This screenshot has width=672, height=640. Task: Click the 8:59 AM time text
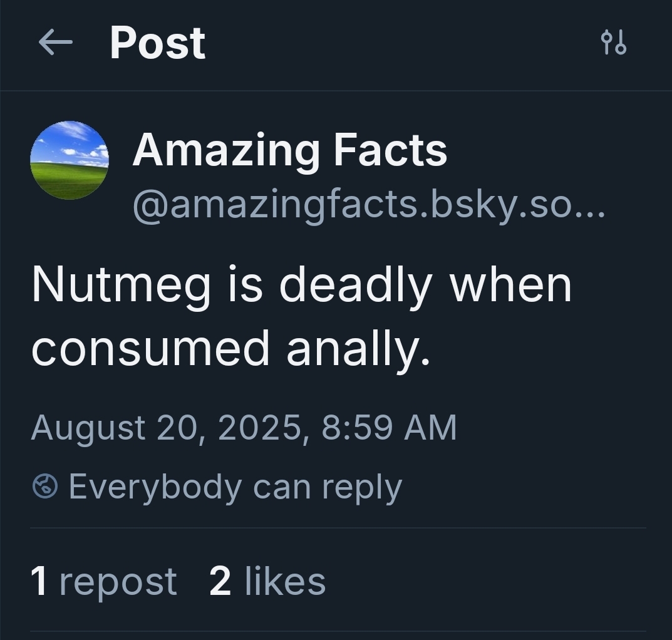click(389, 428)
